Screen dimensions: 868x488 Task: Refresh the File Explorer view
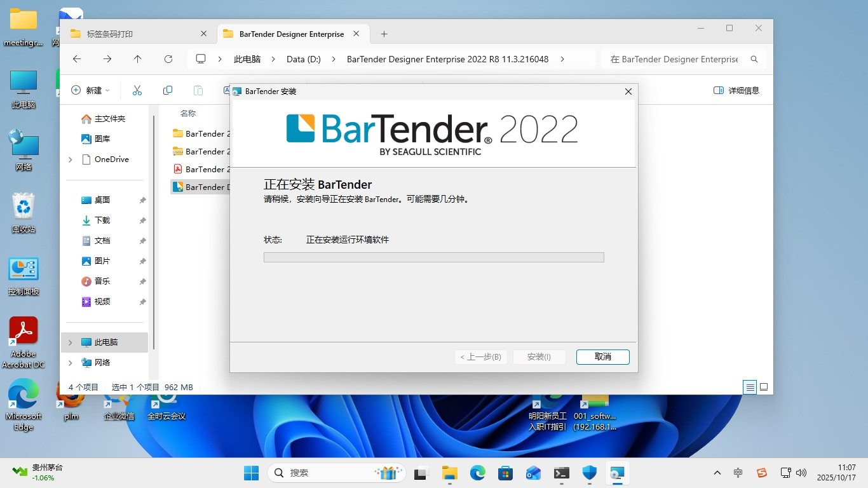click(x=168, y=59)
